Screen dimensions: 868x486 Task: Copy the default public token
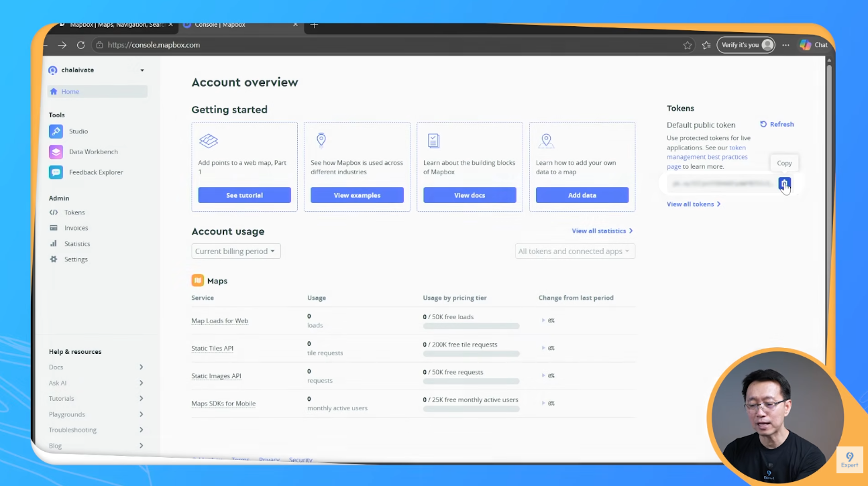[784, 184]
